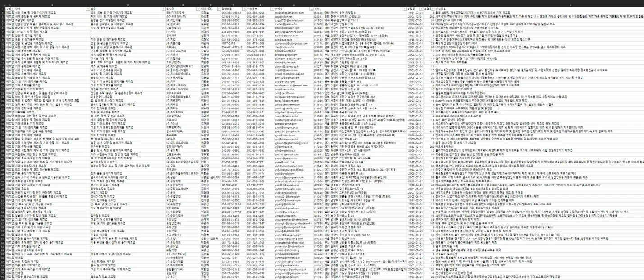Select date cell 1991-07-03
Image resolution: width=644 pixels, height=280 pixels.
tap(415, 12)
